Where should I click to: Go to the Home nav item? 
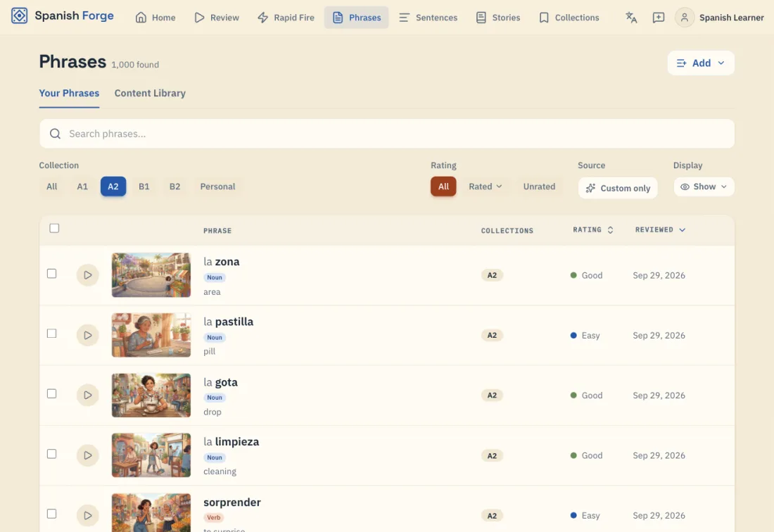tap(155, 18)
